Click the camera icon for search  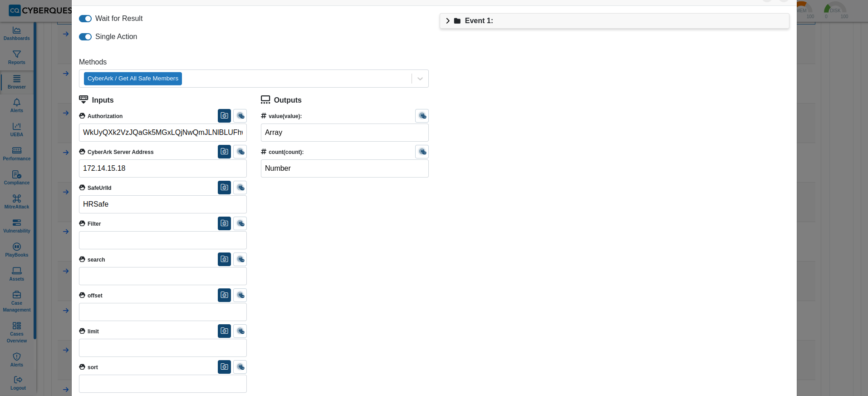(224, 259)
